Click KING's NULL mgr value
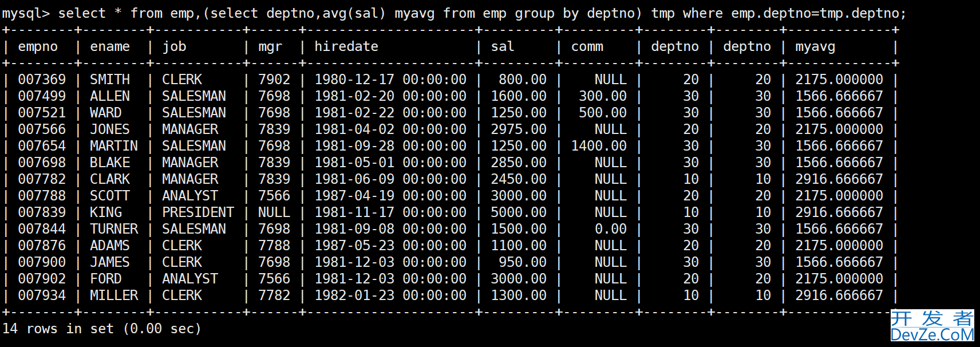This screenshot has height=347, width=980. click(x=274, y=212)
